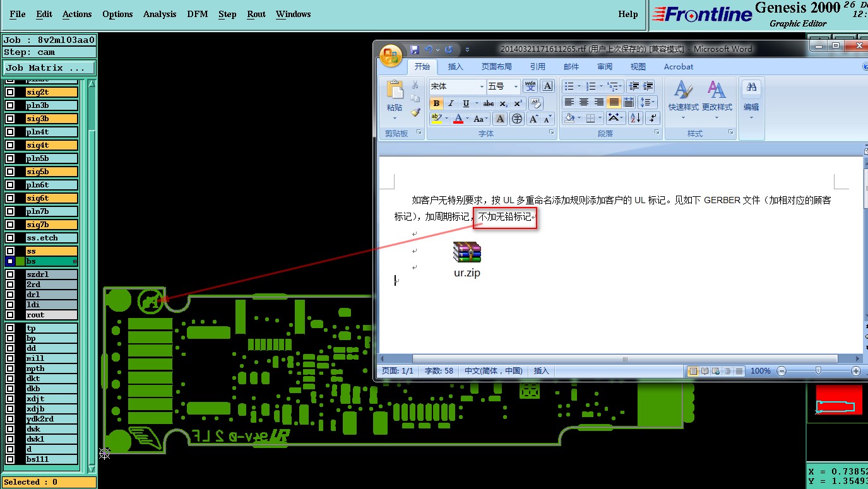Toggle Italic formatting in Word
Viewport: 868px width, 489px height.
coord(451,103)
